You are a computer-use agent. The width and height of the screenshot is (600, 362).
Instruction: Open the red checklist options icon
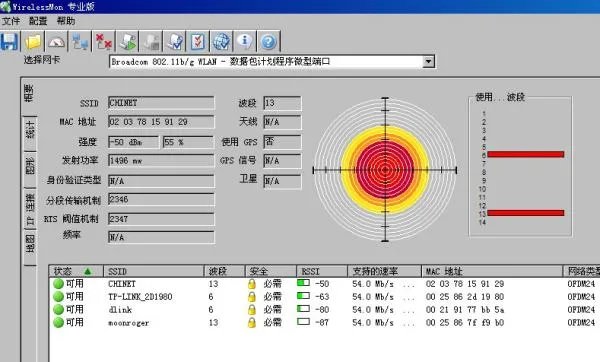pos(198,42)
